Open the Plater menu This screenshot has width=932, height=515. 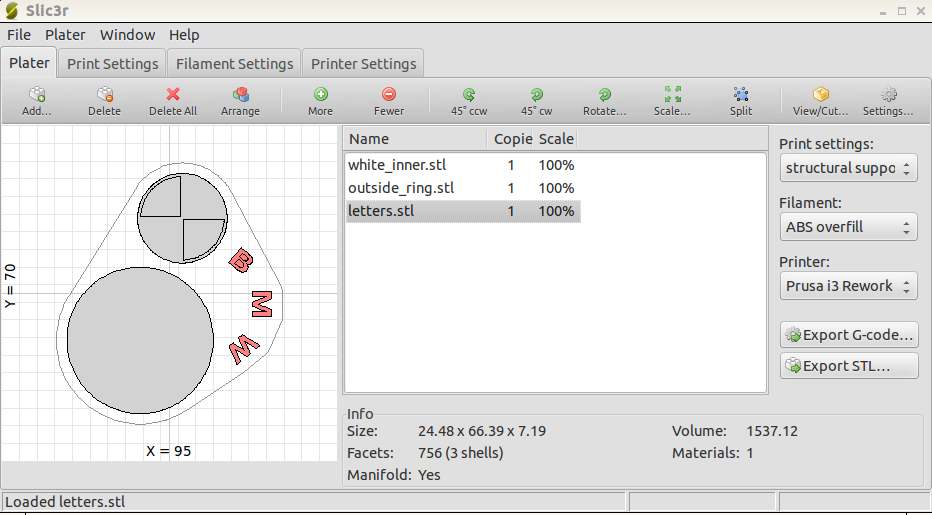coord(65,35)
